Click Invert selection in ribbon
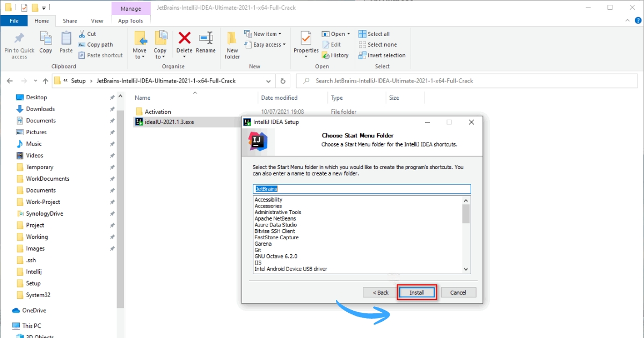Screen dimensions: 644x338 coord(382,55)
